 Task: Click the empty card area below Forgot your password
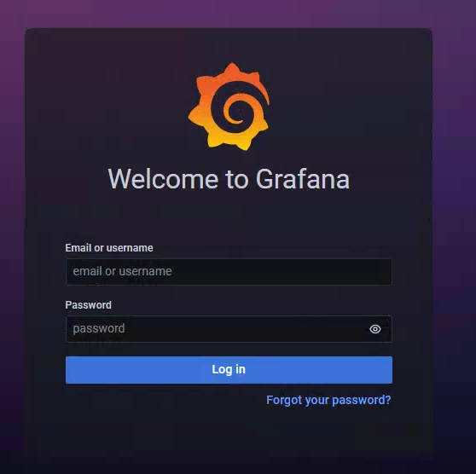(x=229, y=434)
